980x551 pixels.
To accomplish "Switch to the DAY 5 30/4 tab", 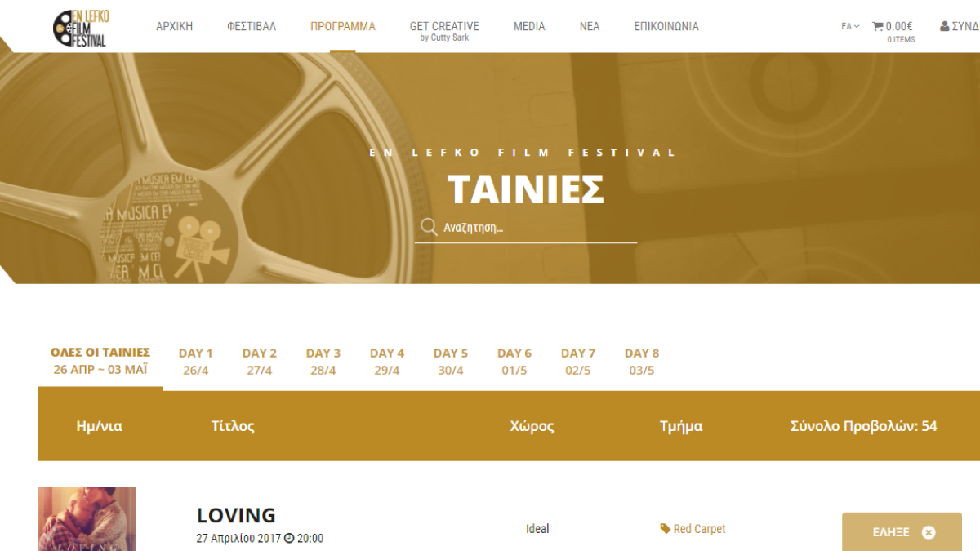I will 450,362.
